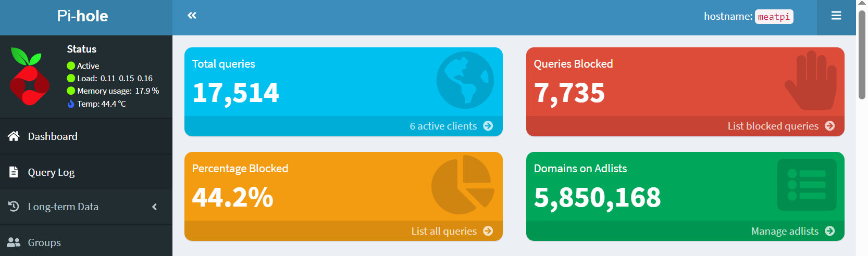Go to Dashboard in the sidebar
The height and width of the screenshot is (256, 868).
[53, 136]
